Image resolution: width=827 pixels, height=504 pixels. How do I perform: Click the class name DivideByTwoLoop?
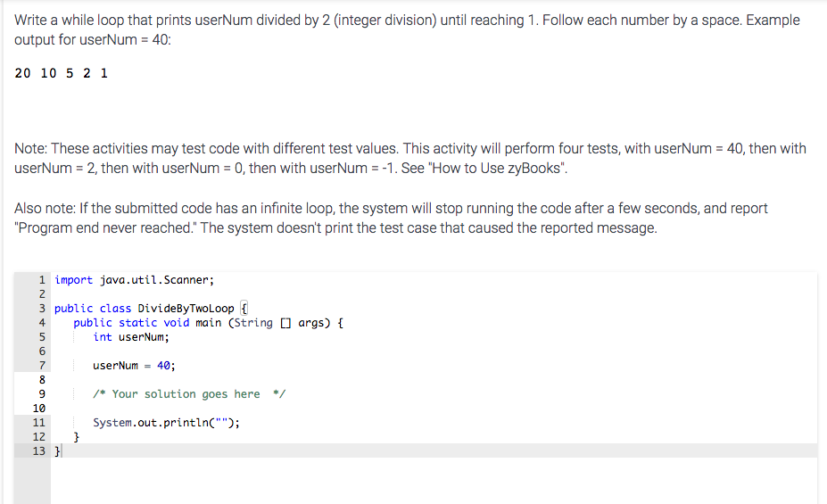(186, 309)
